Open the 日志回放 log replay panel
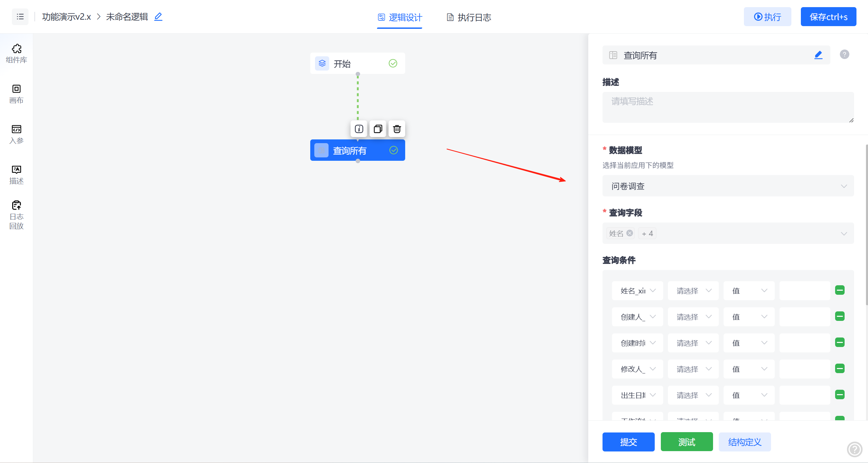This screenshot has height=463, width=868. pos(16,215)
